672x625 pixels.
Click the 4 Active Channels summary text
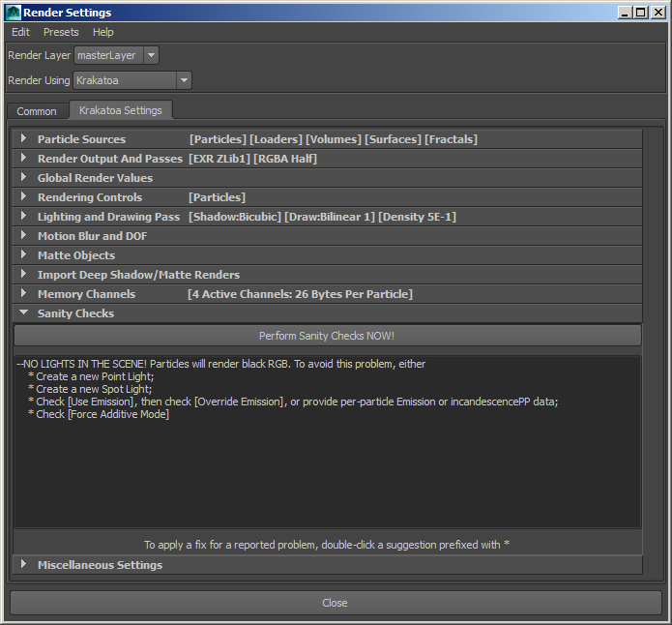click(300, 294)
